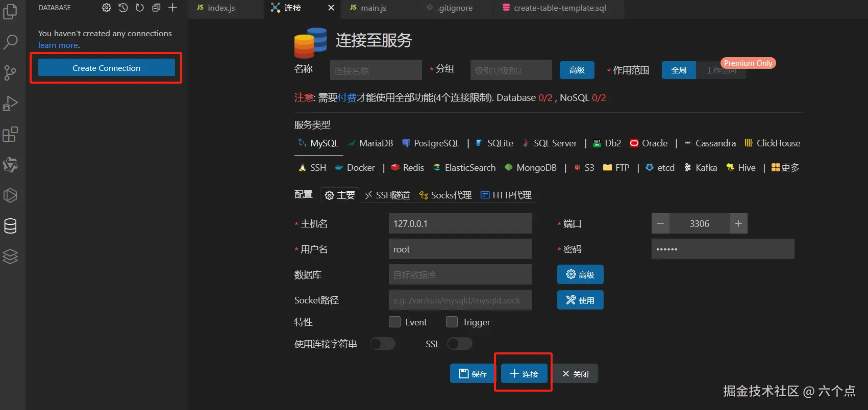Toggle the 使用连接字符串 switch
Viewport: 868px width, 410px height.
coord(382,344)
